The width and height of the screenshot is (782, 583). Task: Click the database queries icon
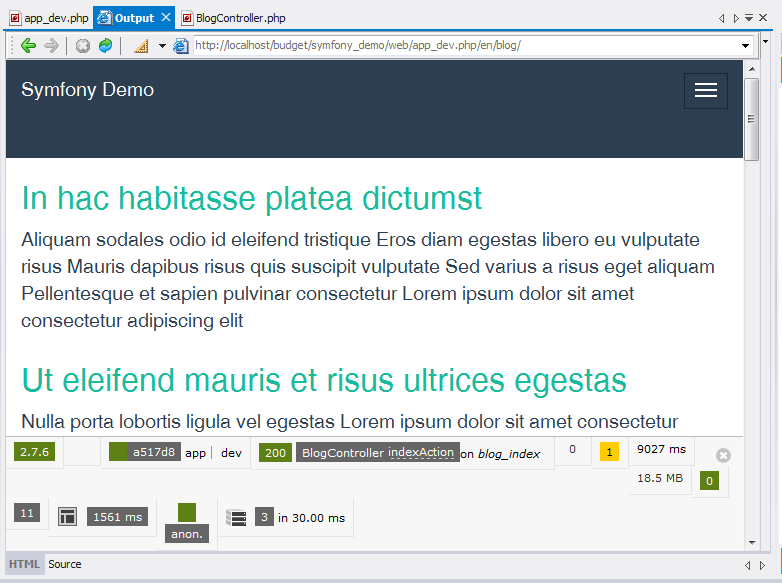(x=236, y=517)
